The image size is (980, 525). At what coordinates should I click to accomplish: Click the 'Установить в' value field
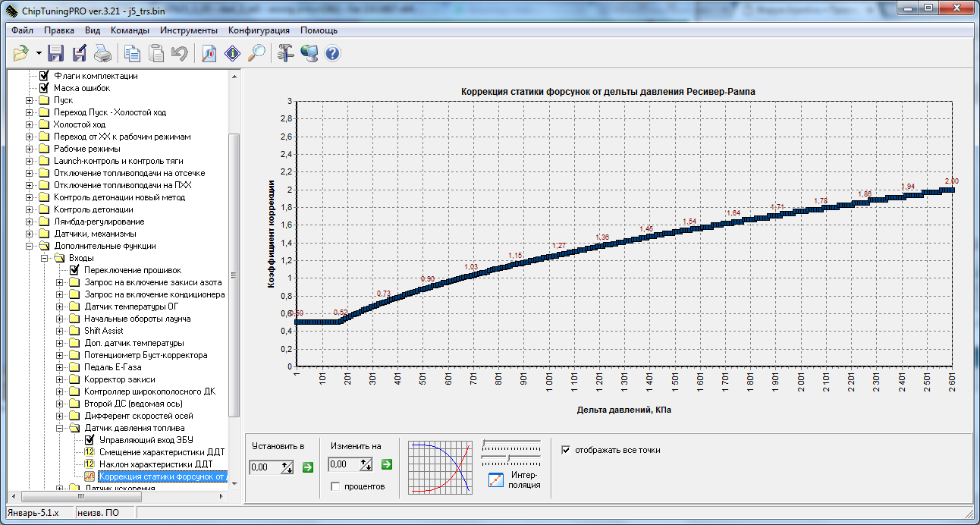click(265, 467)
